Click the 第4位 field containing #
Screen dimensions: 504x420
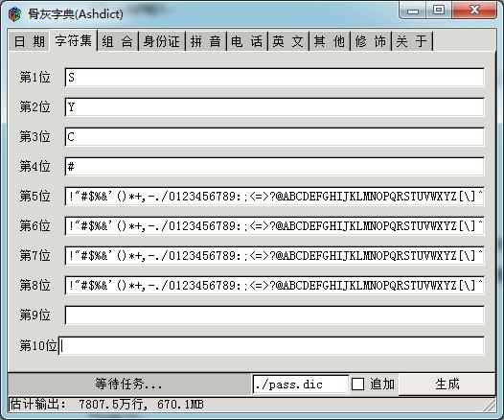274,166
